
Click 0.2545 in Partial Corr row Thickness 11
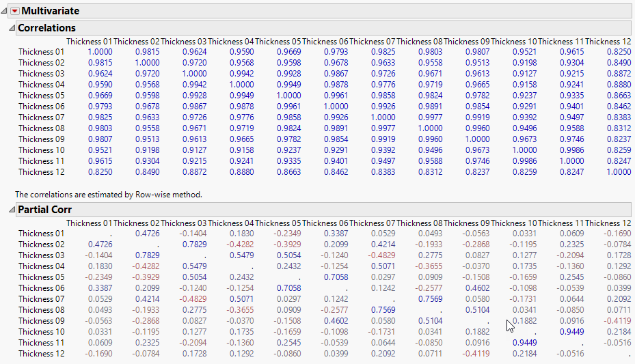pos(288,343)
